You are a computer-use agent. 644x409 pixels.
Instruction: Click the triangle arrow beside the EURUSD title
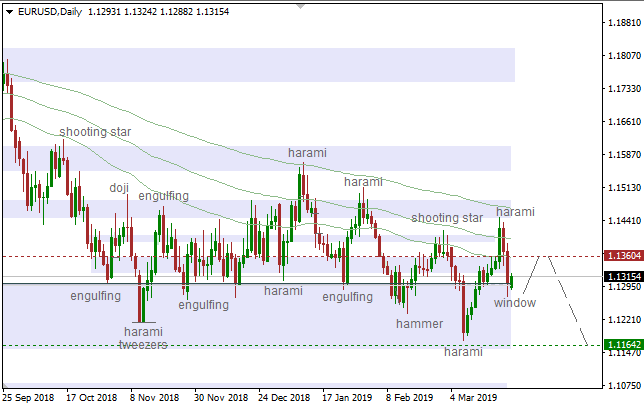point(7,10)
